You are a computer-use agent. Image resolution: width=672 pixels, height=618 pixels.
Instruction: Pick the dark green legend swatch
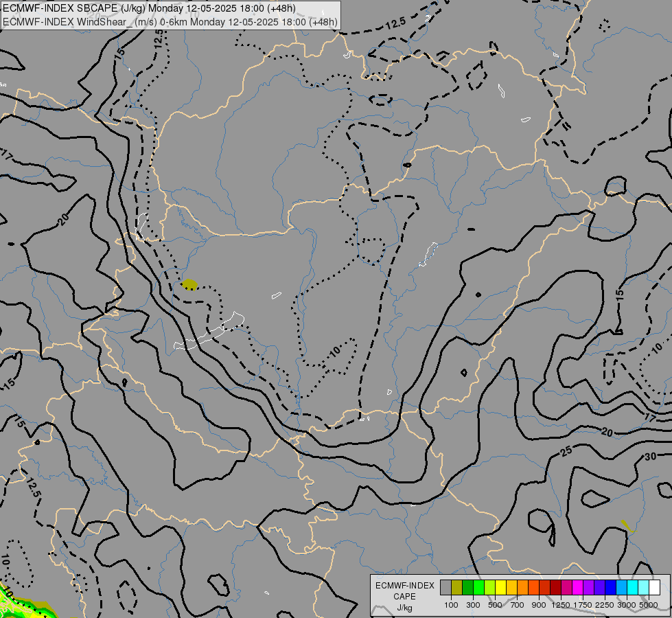[467, 588]
